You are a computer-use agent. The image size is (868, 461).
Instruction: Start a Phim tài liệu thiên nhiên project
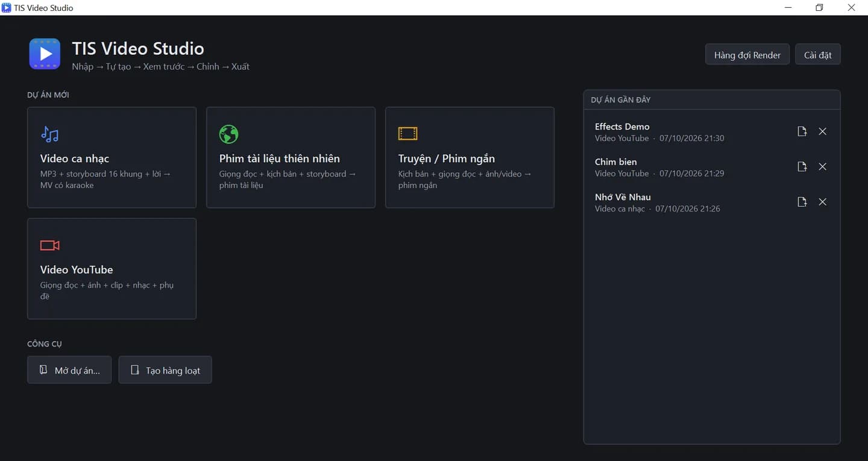tap(291, 158)
